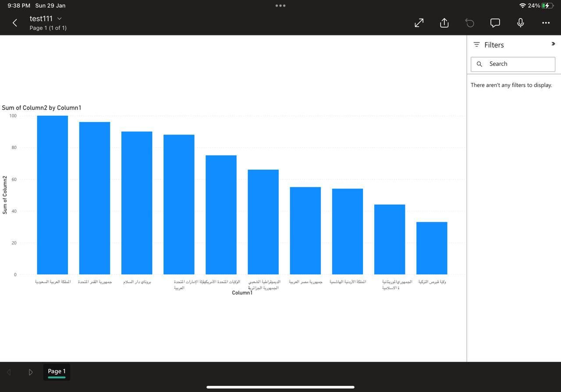The height and width of the screenshot is (392, 561).
Task: Click the y-axis value 100
Action: pos(13,116)
